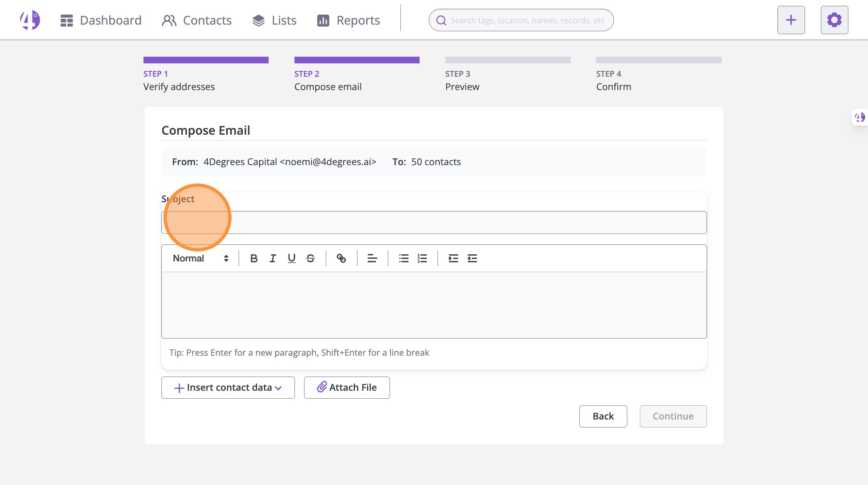Open the Lists page
The height and width of the screenshot is (485, 868).
pyautogui.click(x=274, y=20)
